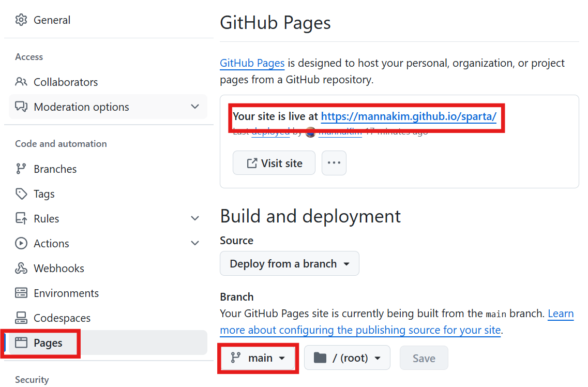
Task: Open Branches settings
Action: [x=108, y=169]
